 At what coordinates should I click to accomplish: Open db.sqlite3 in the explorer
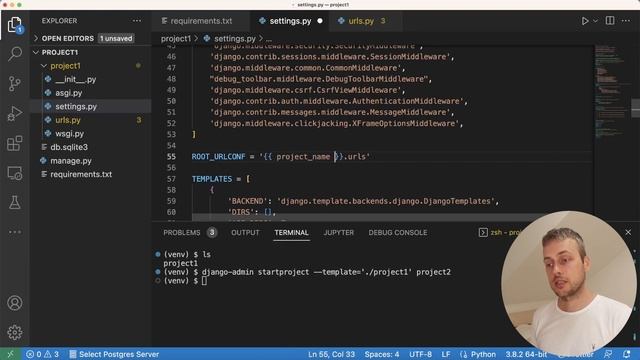[x=69, y=147]
